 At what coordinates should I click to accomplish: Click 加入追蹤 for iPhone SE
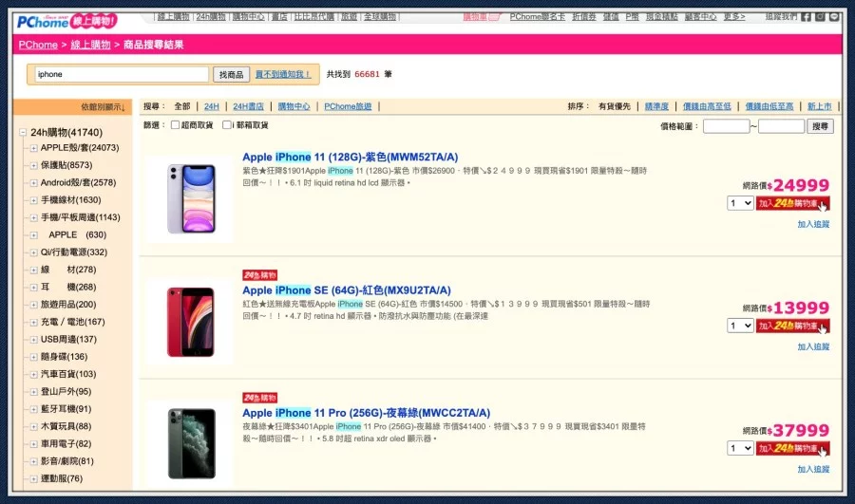[x=813, y=346]
